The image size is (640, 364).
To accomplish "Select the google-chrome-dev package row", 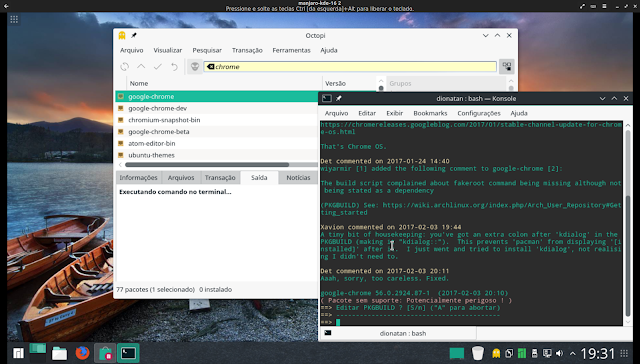I will click(217, 108).
